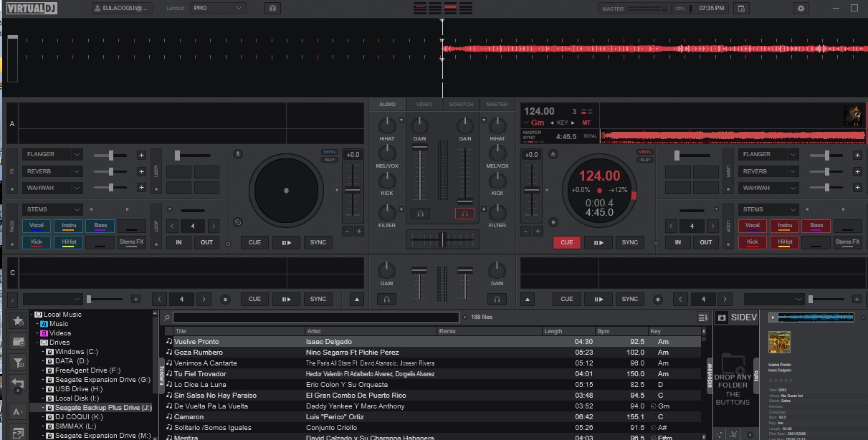868x440 pixels.
Task: Click the search magnifier icon
Action: click(x=167, y=317)
